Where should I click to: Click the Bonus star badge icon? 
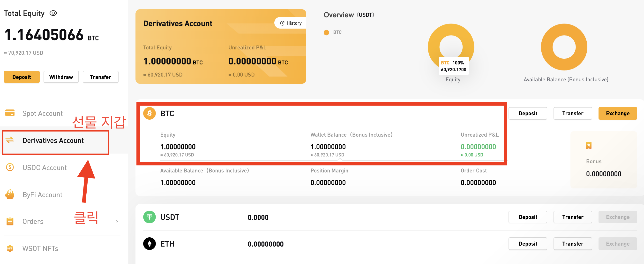click(x=589, y=145)
